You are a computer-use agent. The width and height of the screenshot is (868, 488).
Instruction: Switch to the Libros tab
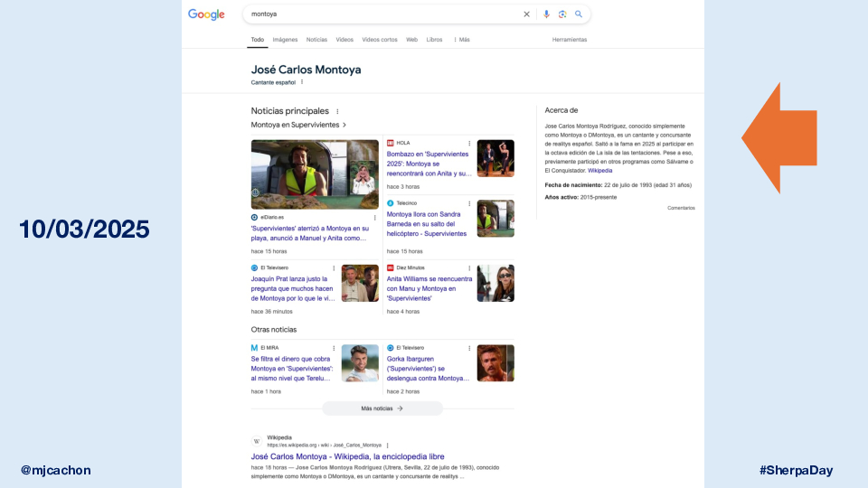coord(435,40)
